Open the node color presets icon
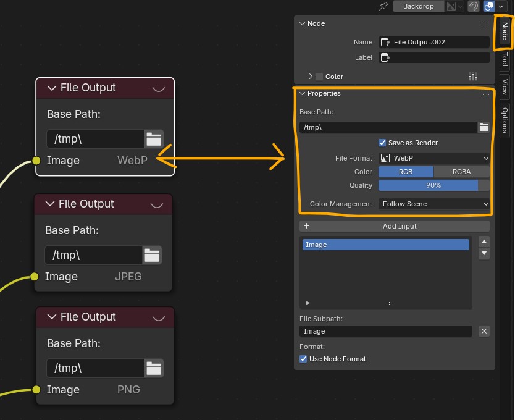 point(473,77)
